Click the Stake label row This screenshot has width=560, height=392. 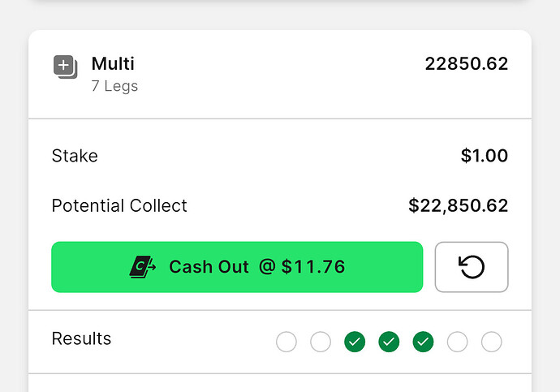pos(280,156)
